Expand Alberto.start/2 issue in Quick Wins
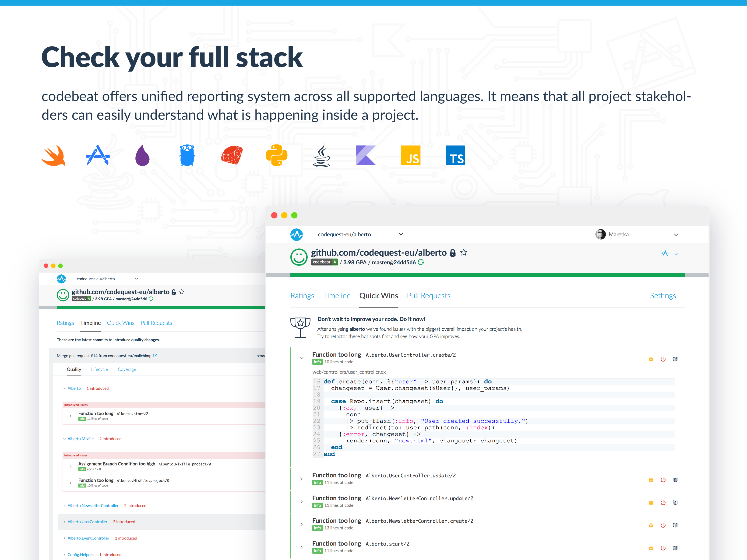 302,547
